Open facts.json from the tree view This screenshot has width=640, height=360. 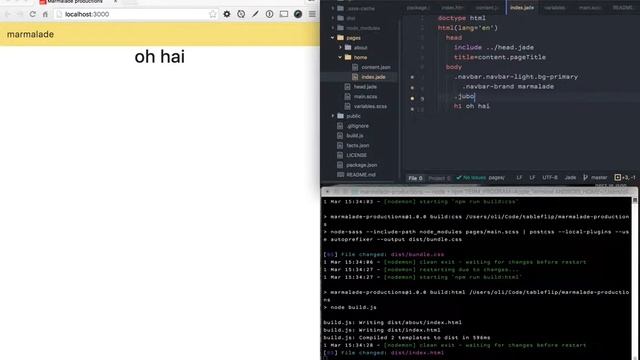coord(358,146)
